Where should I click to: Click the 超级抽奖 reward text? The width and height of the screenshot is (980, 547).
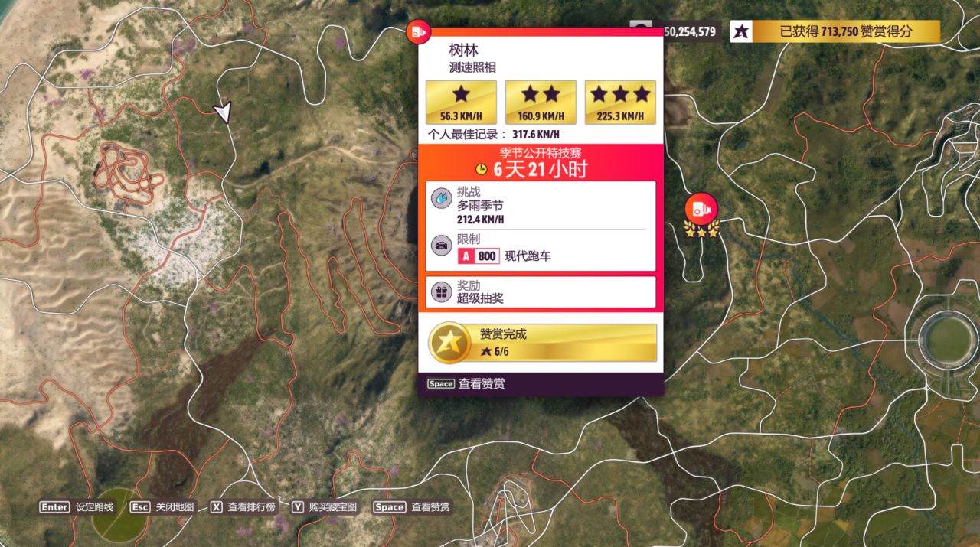[480, 298]
